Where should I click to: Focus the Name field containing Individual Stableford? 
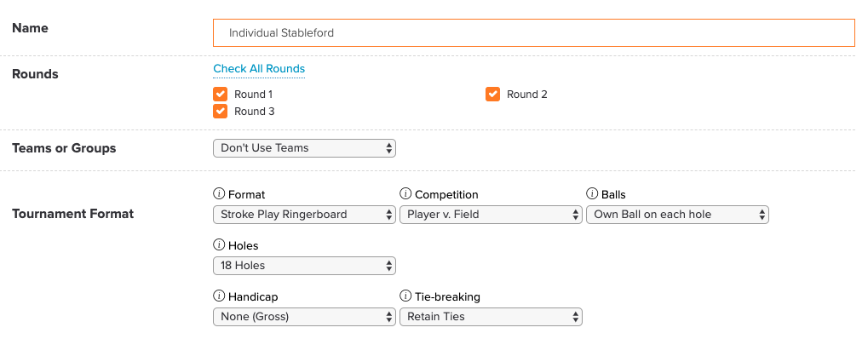[x=534, y=32]
